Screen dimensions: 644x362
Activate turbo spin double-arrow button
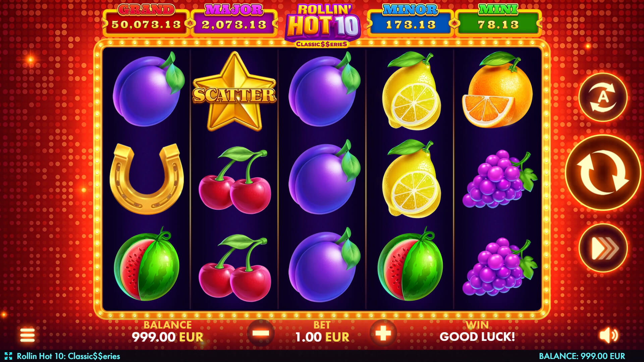point(603,248)
